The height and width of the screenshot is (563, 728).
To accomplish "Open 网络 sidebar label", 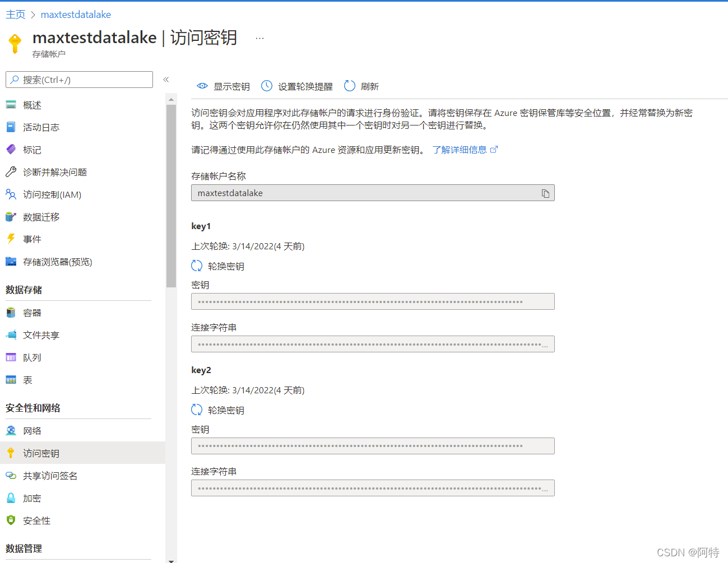I will pos(32,431).
